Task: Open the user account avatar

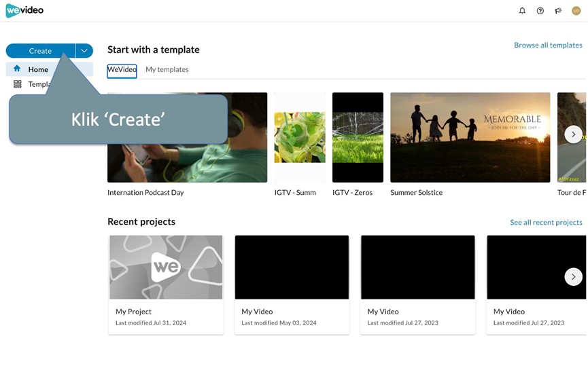Action: (x=576, y=11)
